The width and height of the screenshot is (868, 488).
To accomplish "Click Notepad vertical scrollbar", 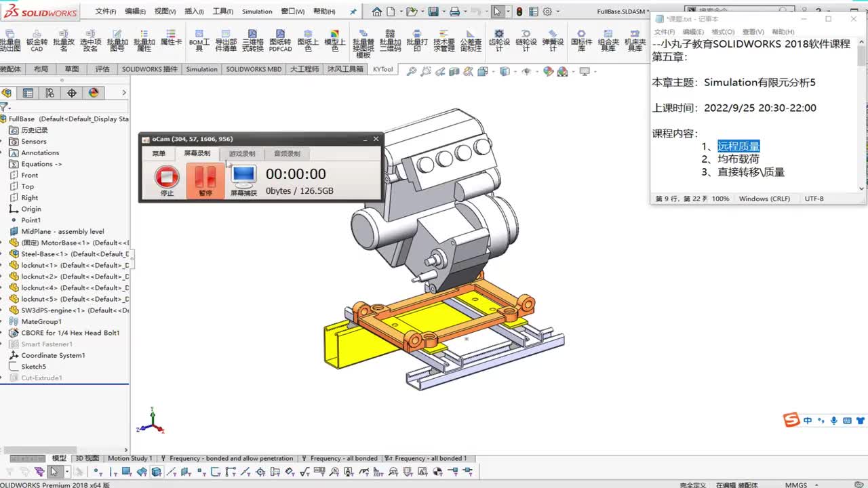I will pos(862,115).
